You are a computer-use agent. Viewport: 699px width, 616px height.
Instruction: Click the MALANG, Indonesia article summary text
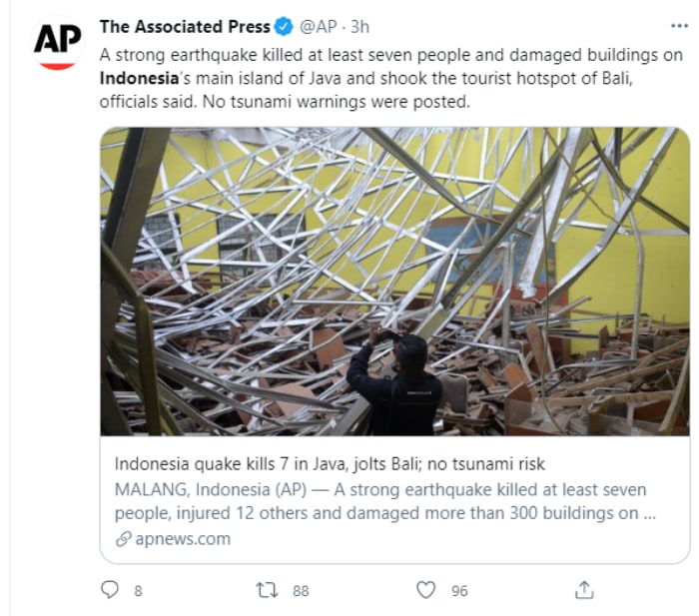385,501
